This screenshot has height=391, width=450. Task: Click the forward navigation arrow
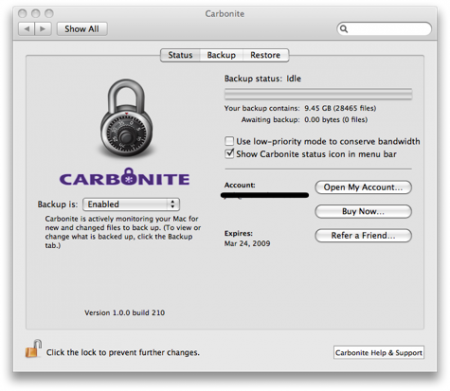click(43, 29)
